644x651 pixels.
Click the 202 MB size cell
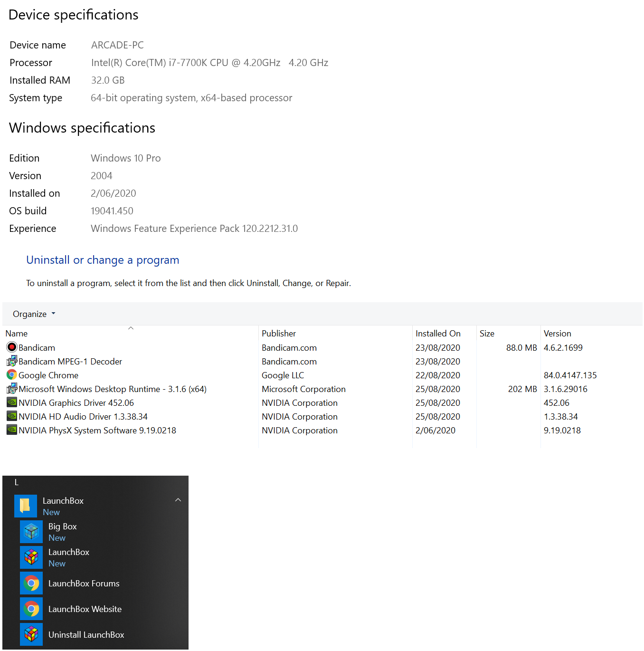coord(522,389)
